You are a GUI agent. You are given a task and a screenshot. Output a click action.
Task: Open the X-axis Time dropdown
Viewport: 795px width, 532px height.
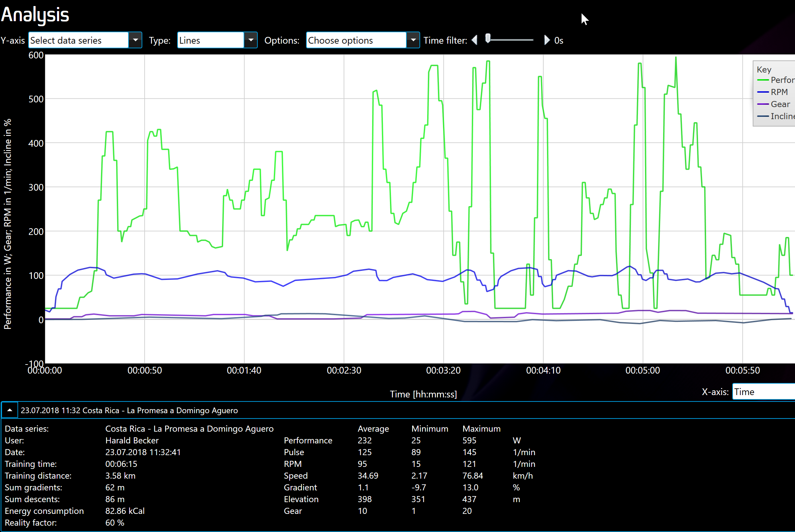click(x=763, y=392)
